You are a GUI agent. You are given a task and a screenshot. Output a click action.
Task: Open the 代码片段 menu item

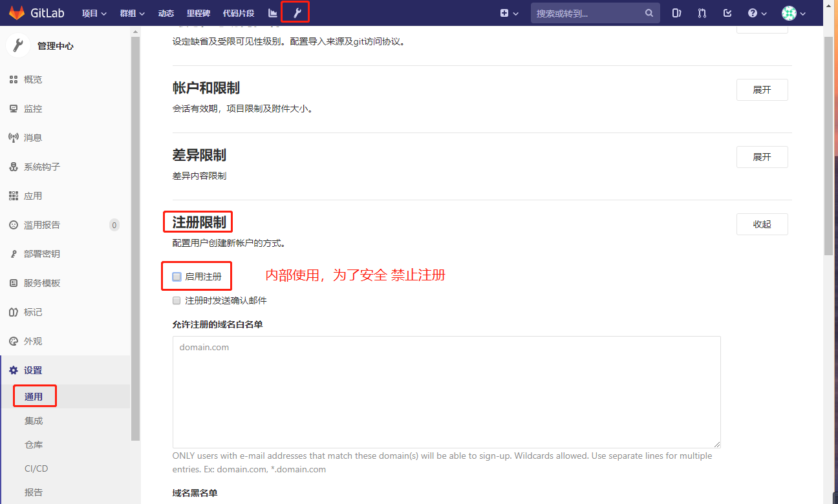pos(239,13)
